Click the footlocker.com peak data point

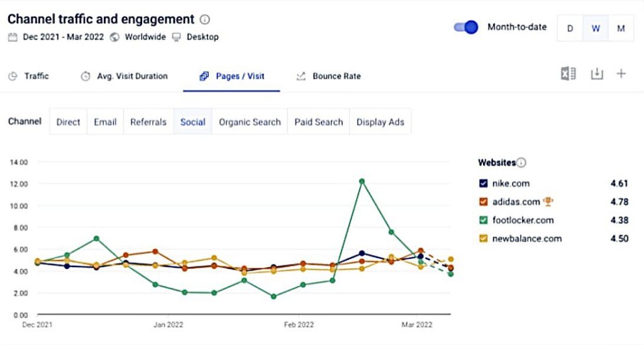pos(362,181)
